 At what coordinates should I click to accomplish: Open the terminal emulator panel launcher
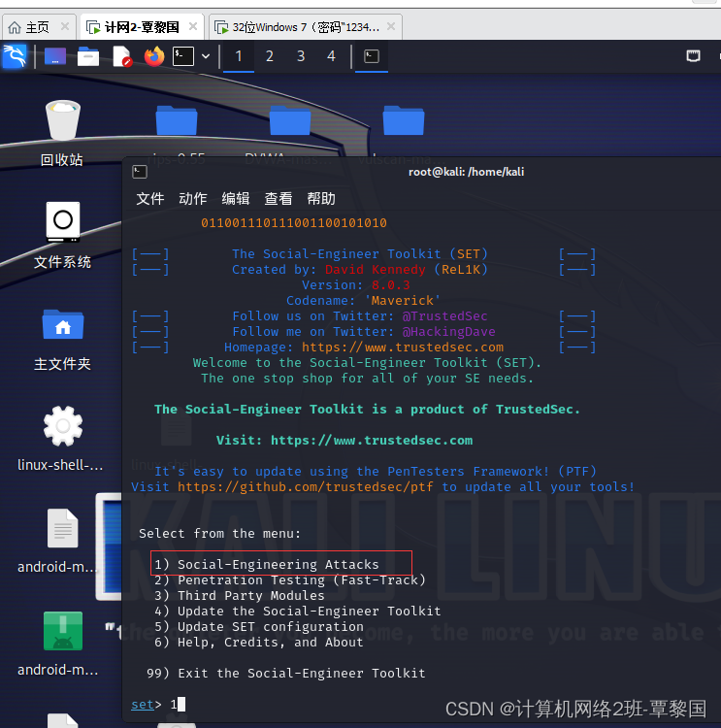tap(183, 56)
